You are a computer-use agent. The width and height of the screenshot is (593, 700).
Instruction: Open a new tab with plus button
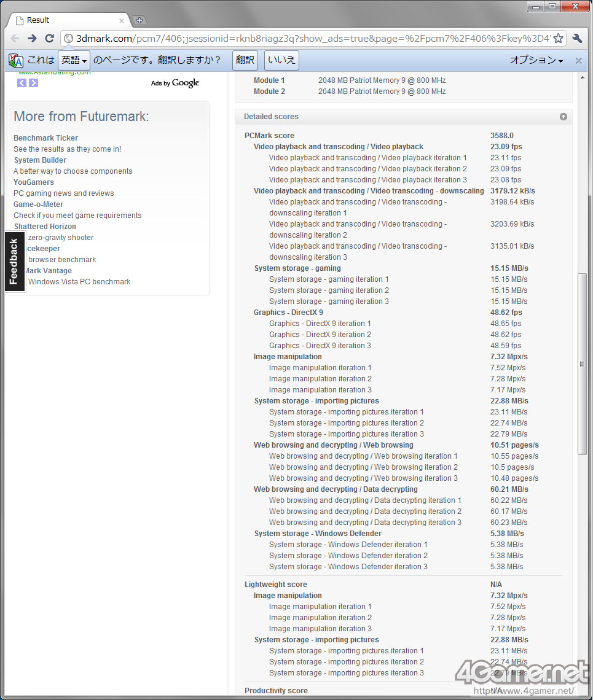139,20
